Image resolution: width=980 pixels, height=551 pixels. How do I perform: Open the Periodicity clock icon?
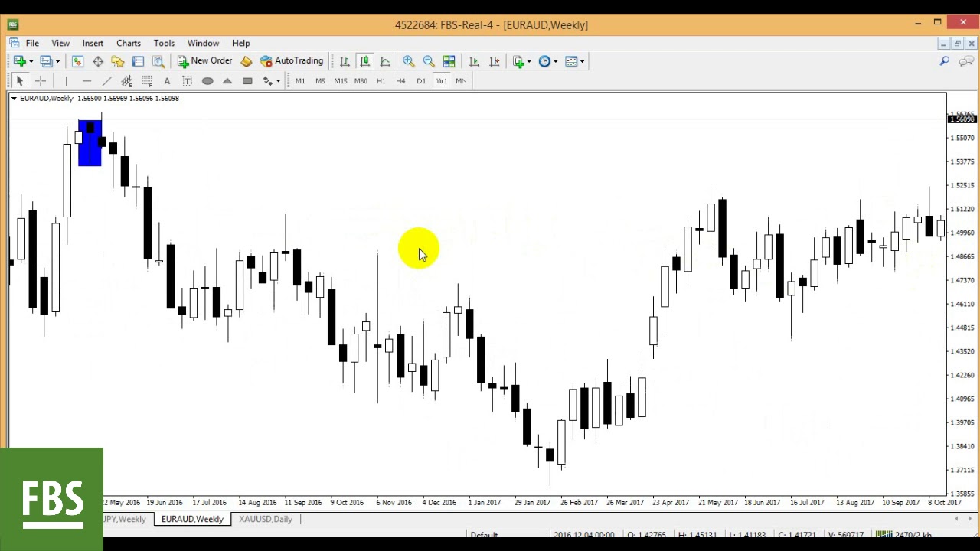coord(544,61)
